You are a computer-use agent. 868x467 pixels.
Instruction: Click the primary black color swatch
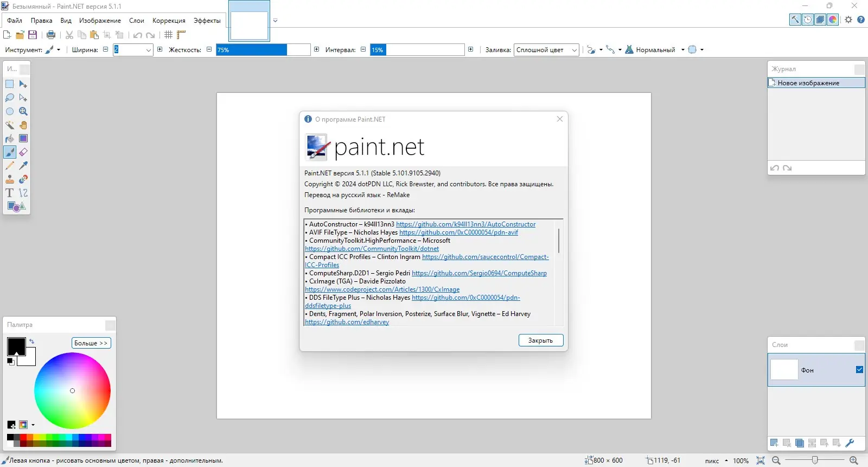16,346
